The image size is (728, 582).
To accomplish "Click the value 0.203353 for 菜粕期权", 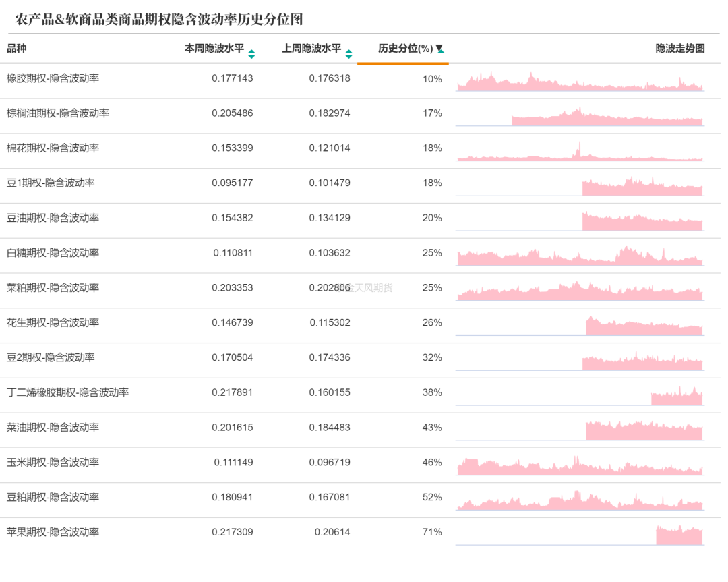I will click(233, 287).
